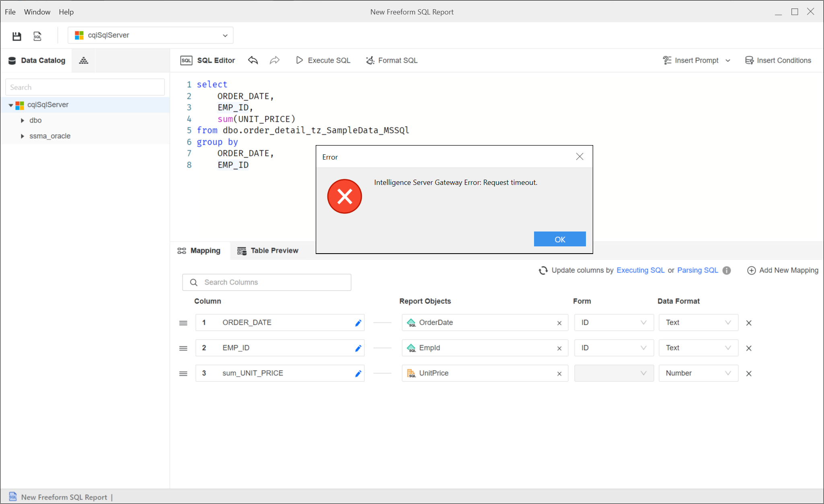Remove the sum_UNIT_PRICE mapping row
The height and width of the screenshot is (504, 824).
point(749,373)
